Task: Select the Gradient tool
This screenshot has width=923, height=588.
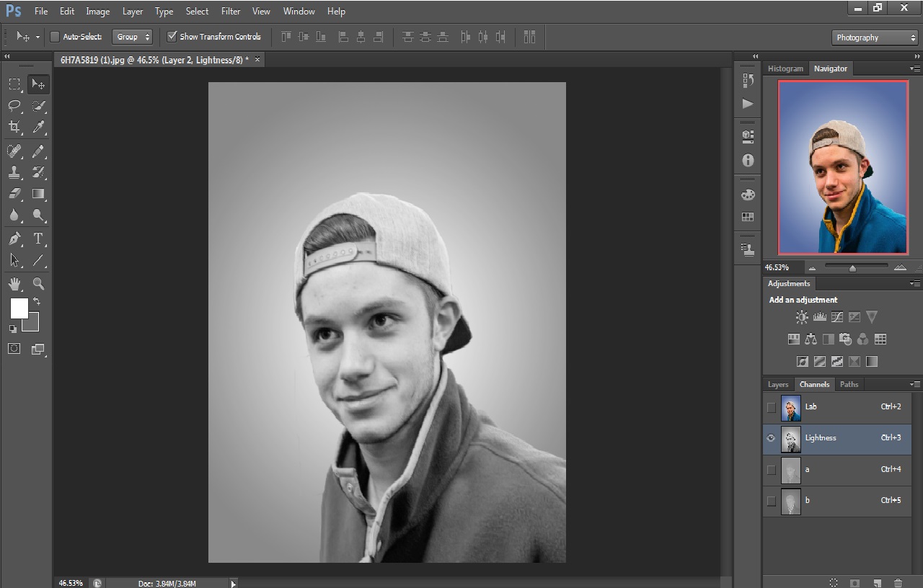Action: pos(39,194)
